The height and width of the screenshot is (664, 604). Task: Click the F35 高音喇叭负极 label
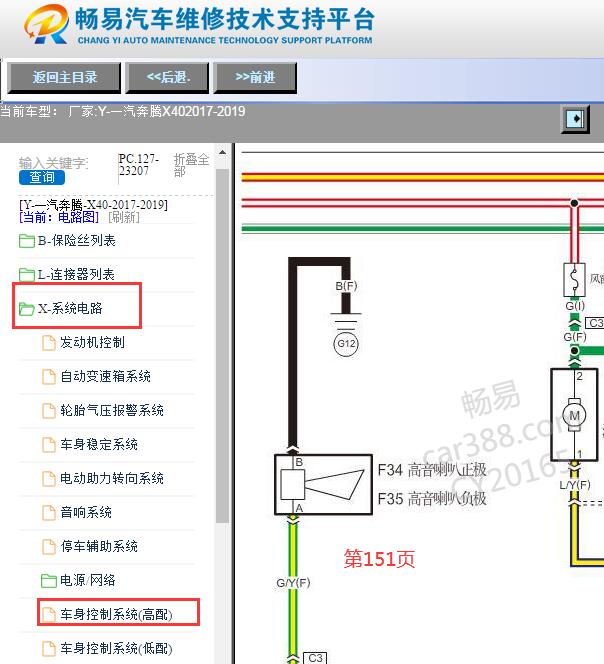click(432, 498)
